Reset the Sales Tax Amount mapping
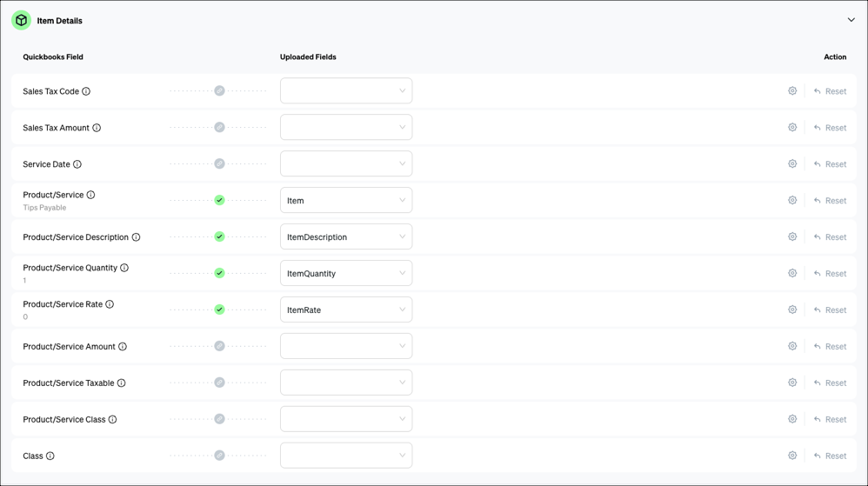868x486 pixels. pyautogui.click(x=830, y=128)
